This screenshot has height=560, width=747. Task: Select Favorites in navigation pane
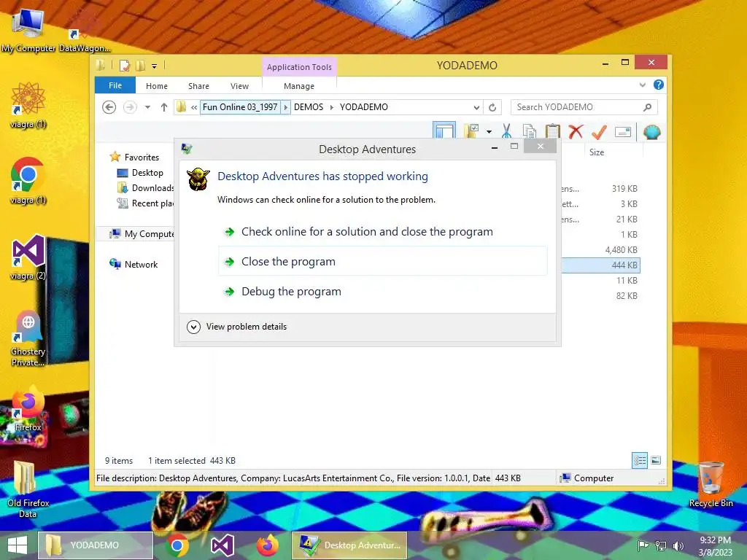142,157
